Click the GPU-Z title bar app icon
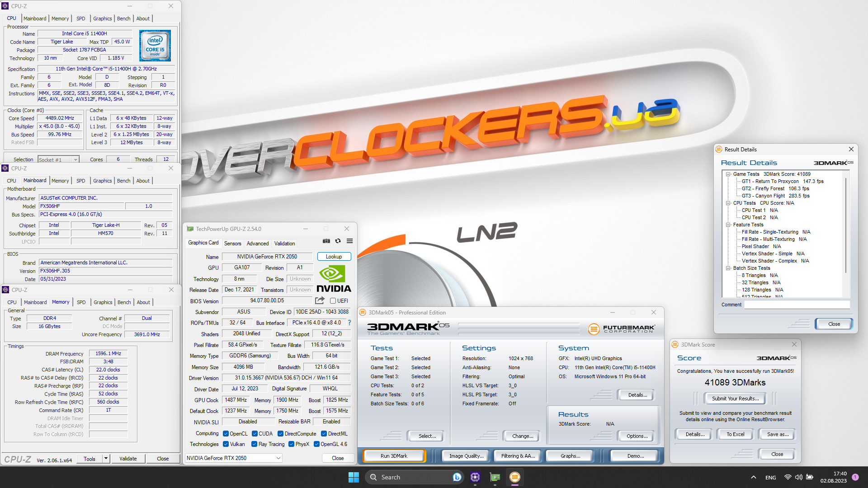Image resolution: width=868 pixels, height=488 pixels. (190, 229)
